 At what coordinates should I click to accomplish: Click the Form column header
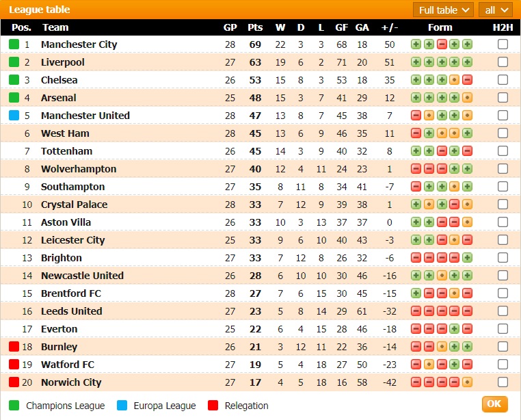(x=440, y=27)
